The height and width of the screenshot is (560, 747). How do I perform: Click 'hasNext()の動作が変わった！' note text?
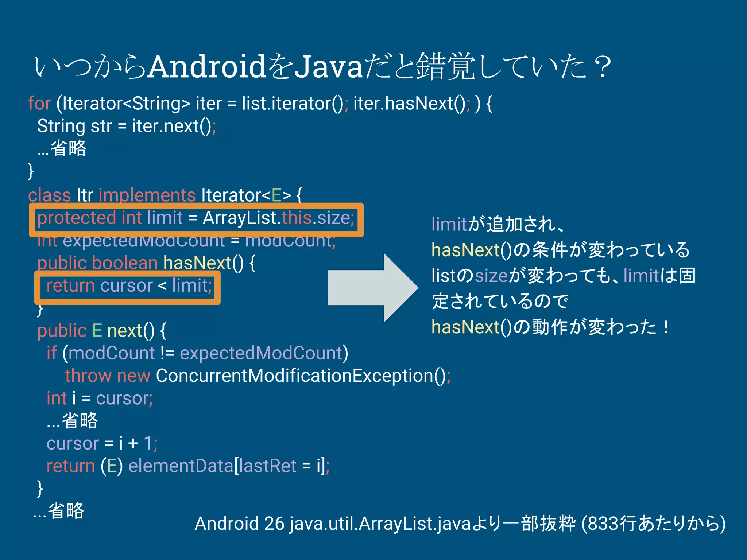(x=551, y=327)
